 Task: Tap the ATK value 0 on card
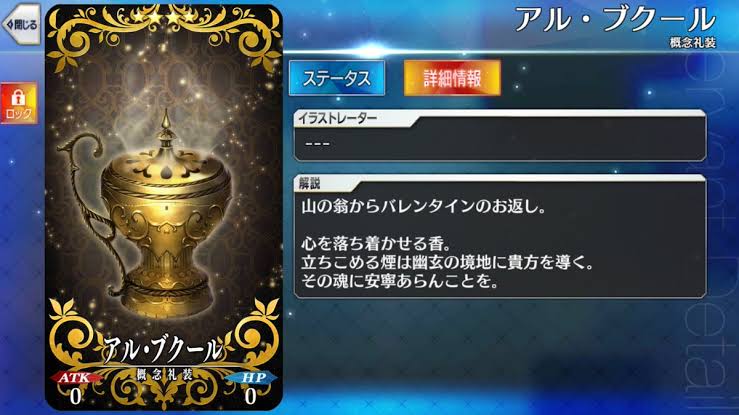75,397
